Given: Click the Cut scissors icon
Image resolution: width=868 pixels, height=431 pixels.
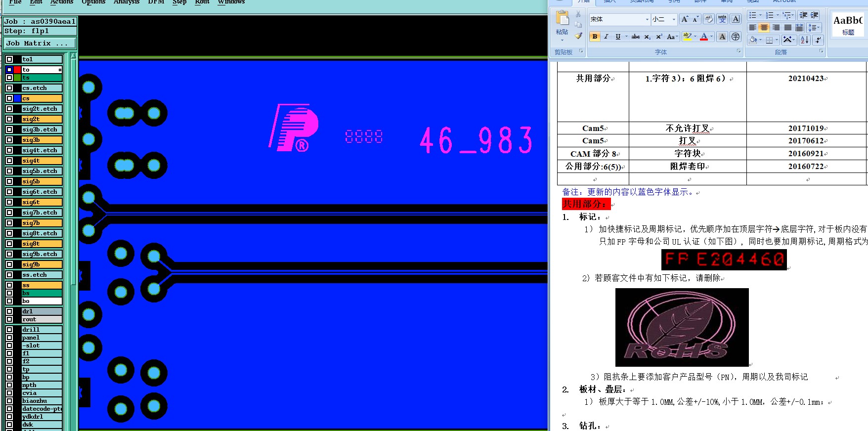Looking at the screenshot, I should (x=578, y=14).
